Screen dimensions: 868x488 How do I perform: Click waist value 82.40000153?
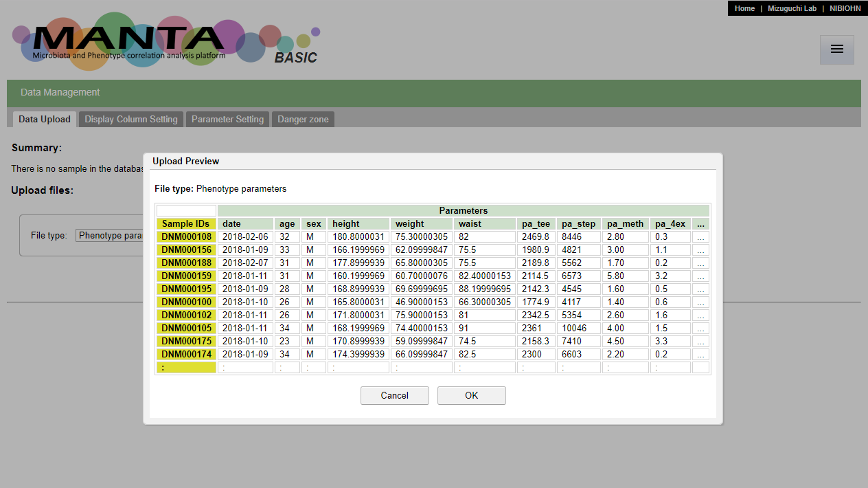click(485, 276)
